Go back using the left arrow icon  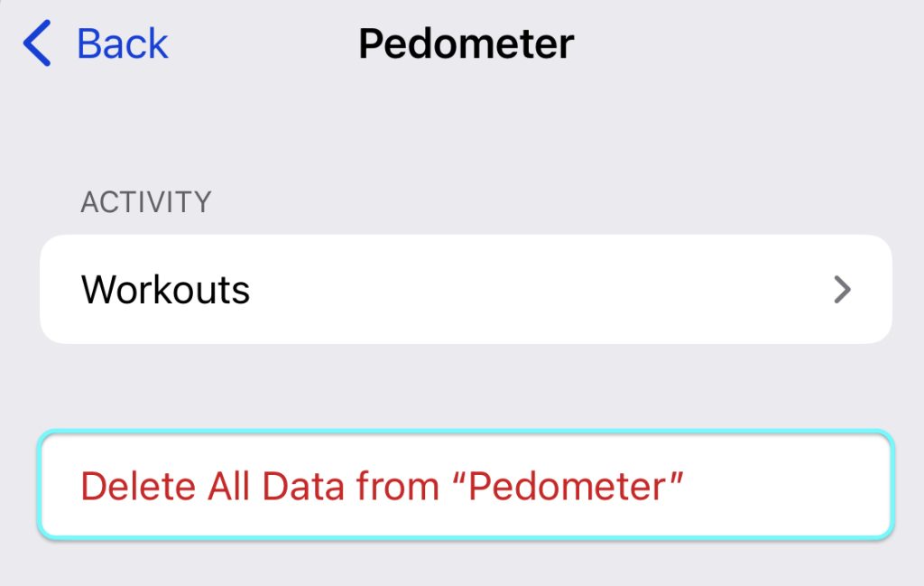(37, 44)
